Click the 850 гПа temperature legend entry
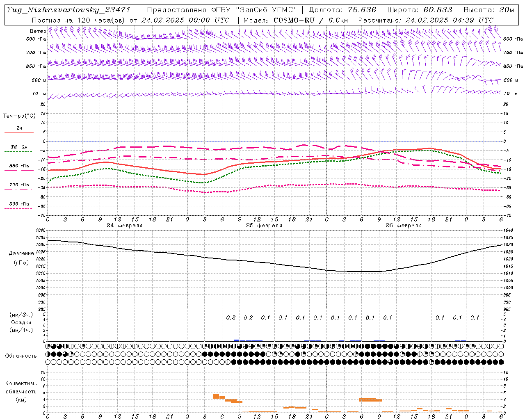Viewport: 525px width, 420px height. point(19,166)
